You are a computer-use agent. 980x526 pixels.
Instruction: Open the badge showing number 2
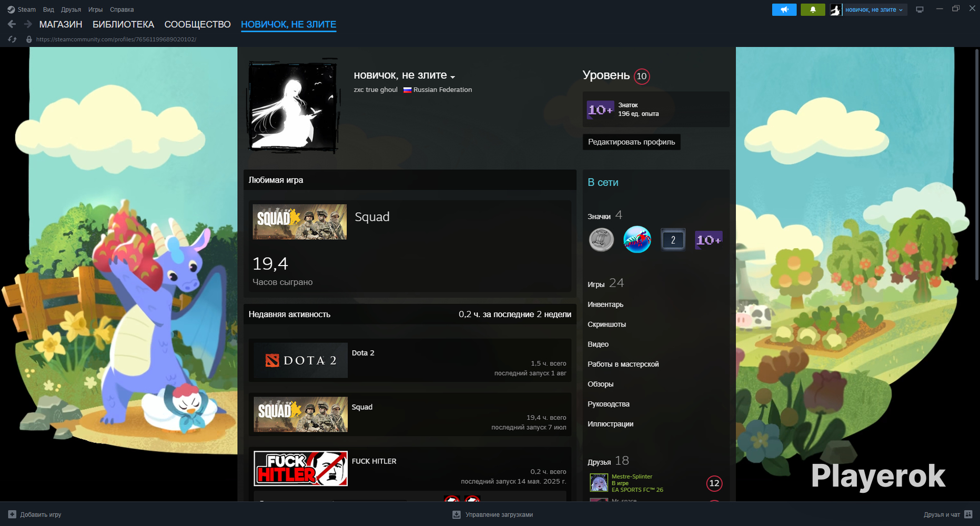tap(673, 240)
